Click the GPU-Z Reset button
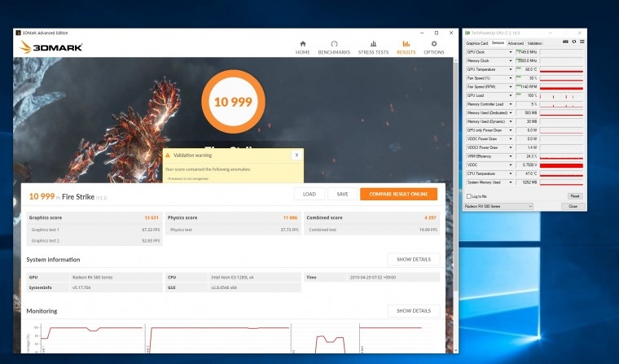 [x=575, y=196]
